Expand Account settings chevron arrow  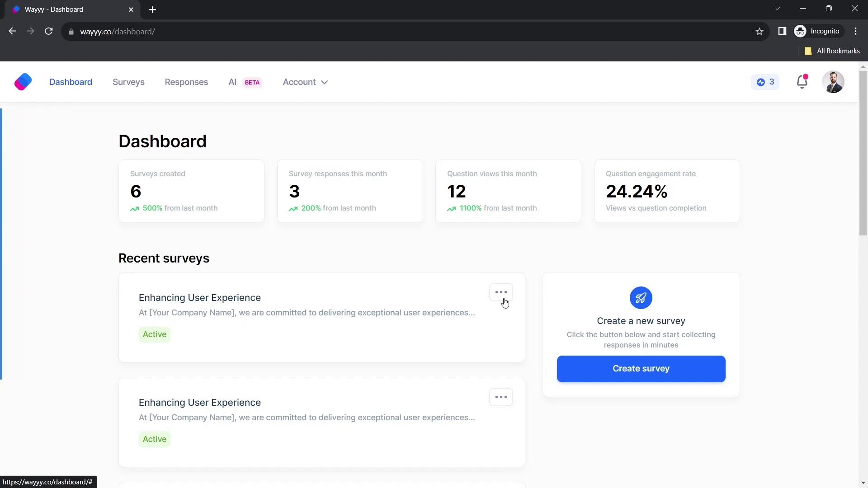pyautogui.click(x=325, y=82)
